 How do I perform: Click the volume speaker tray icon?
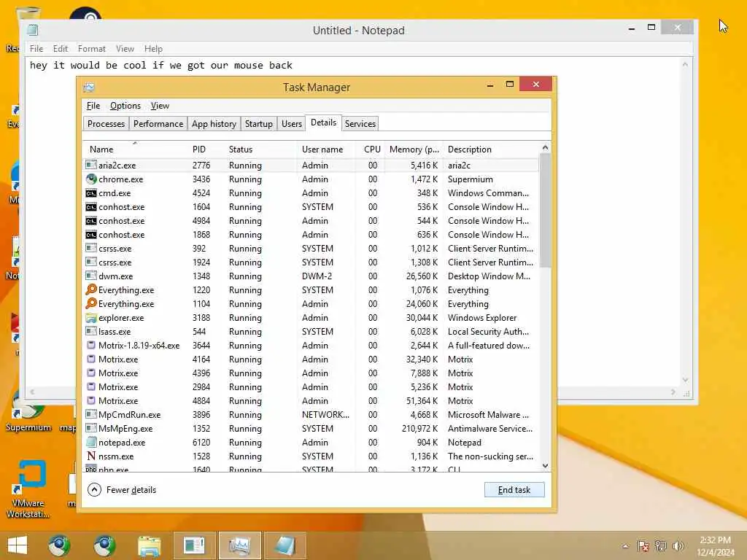pos(678,545)
